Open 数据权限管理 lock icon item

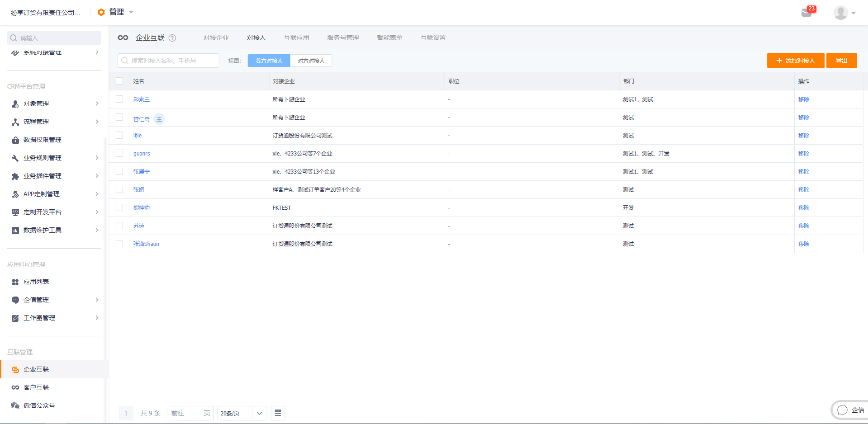coord(43,140)
